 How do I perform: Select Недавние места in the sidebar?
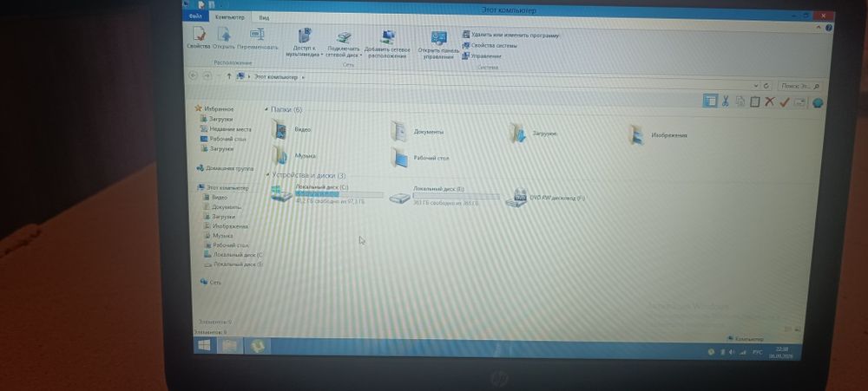(226, 129)
